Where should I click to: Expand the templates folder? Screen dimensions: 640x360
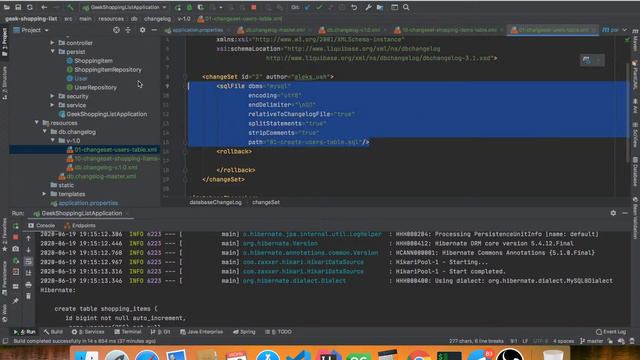click(x=44, y=194)
